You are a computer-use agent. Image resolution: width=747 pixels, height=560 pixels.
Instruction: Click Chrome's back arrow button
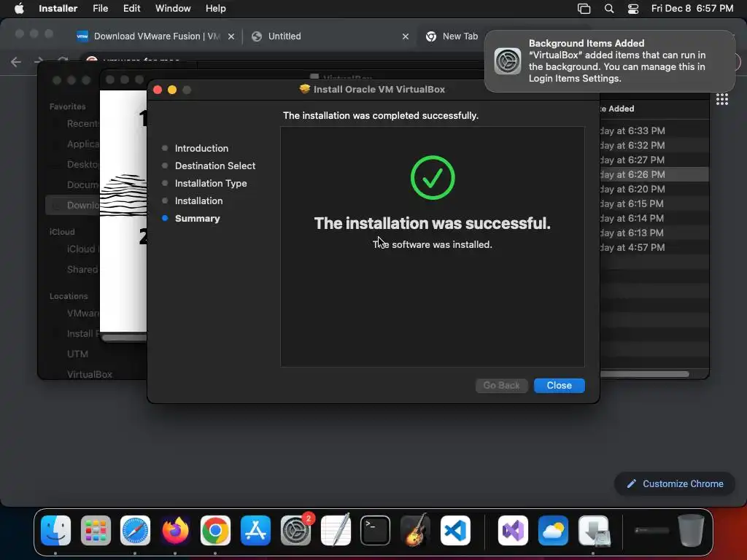tap(16, 62)
